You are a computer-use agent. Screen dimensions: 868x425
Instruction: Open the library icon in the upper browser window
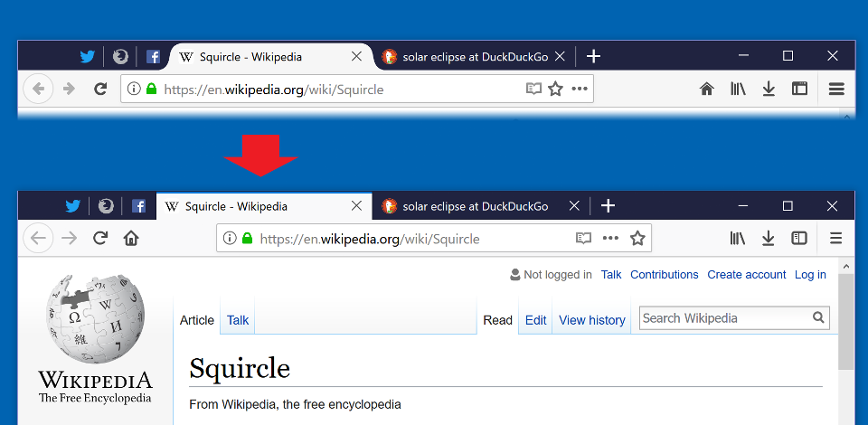pyautogui.click(x=738, y=89)
